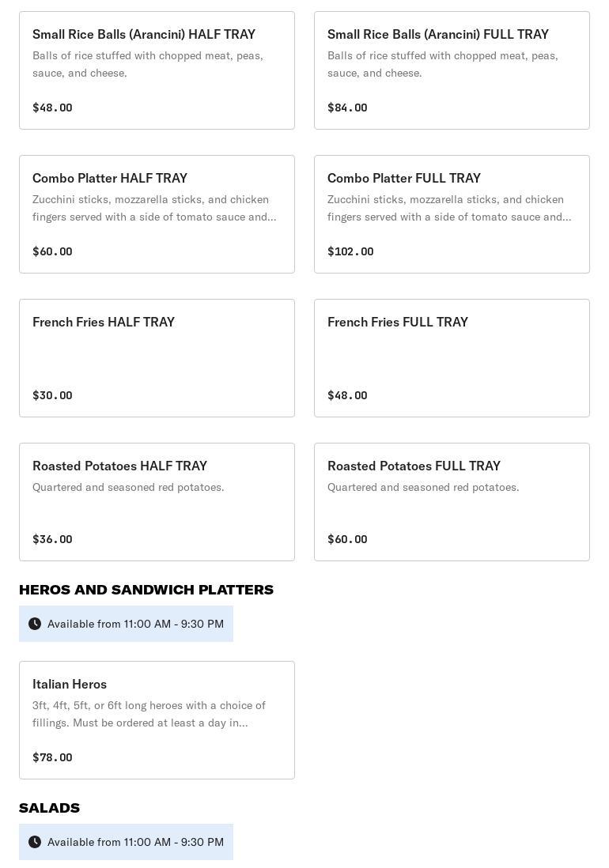Image resolution: width=609 pixels, height=868 pixels.
Task: Open the Italian Heros menu item
Action: pos(157,720)
